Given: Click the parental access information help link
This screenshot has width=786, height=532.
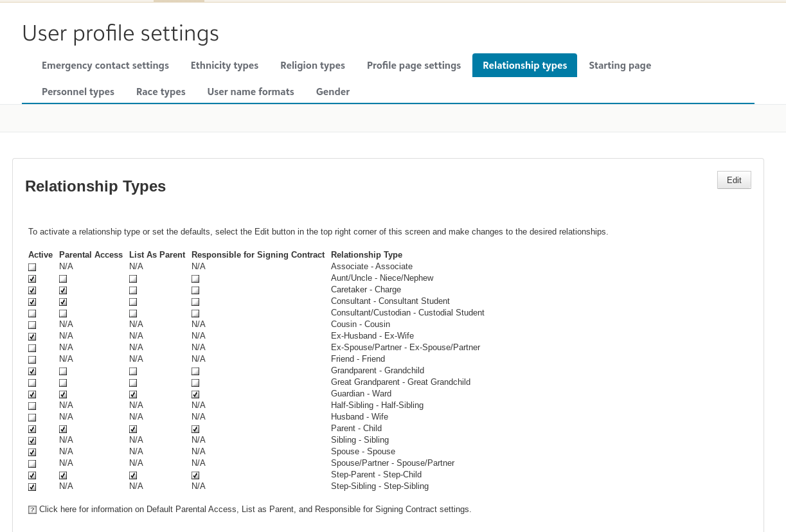Looking at the screenshot, I should pyautogui.click(x=255, y=510).
